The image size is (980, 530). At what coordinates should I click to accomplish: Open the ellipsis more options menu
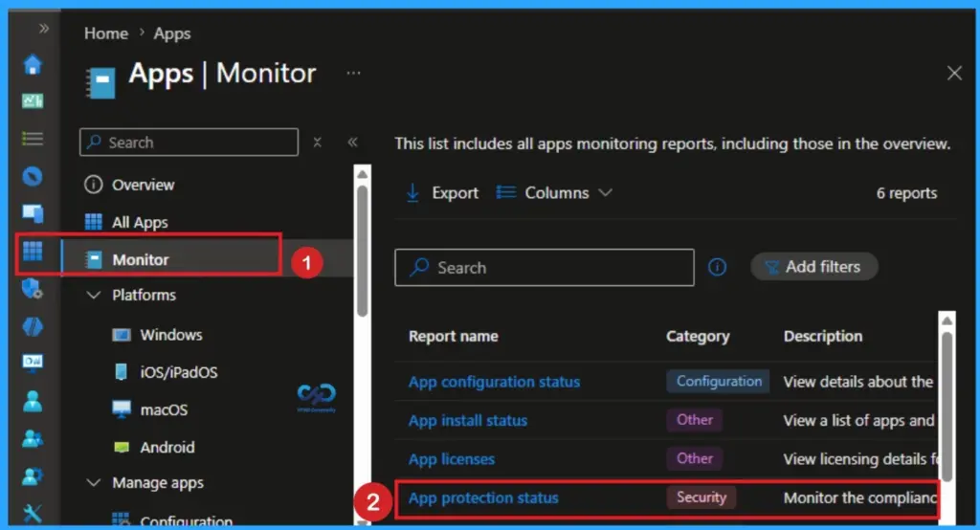point(354,73)
